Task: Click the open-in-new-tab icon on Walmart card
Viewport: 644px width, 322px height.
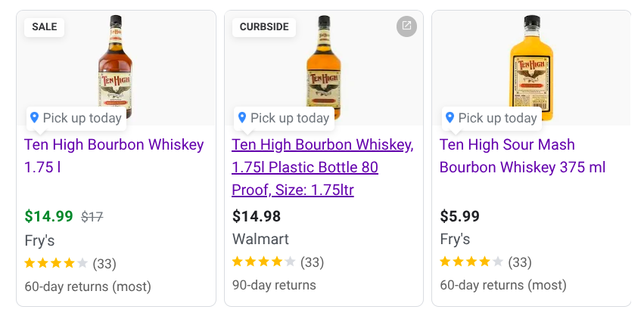Action: click(406, 26)
